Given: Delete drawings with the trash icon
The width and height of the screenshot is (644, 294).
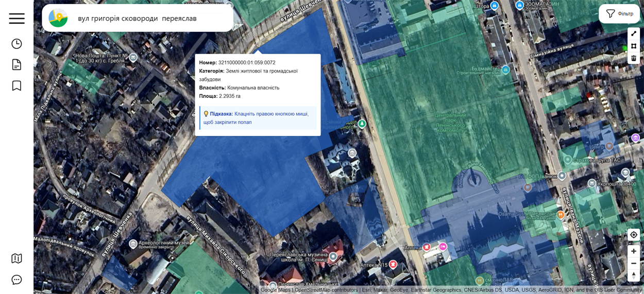Looking at the screenshot, I should [x=634, y=58].
